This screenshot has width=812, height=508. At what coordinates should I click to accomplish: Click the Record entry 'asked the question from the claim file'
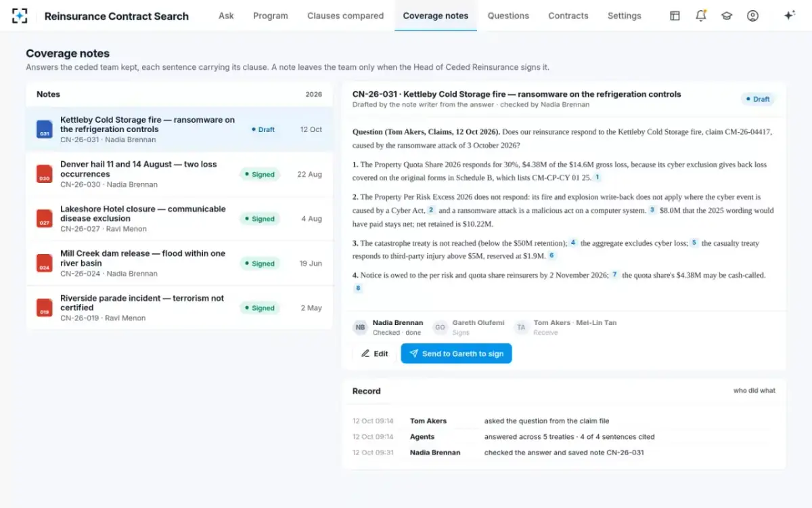click(x=547, y=421)
